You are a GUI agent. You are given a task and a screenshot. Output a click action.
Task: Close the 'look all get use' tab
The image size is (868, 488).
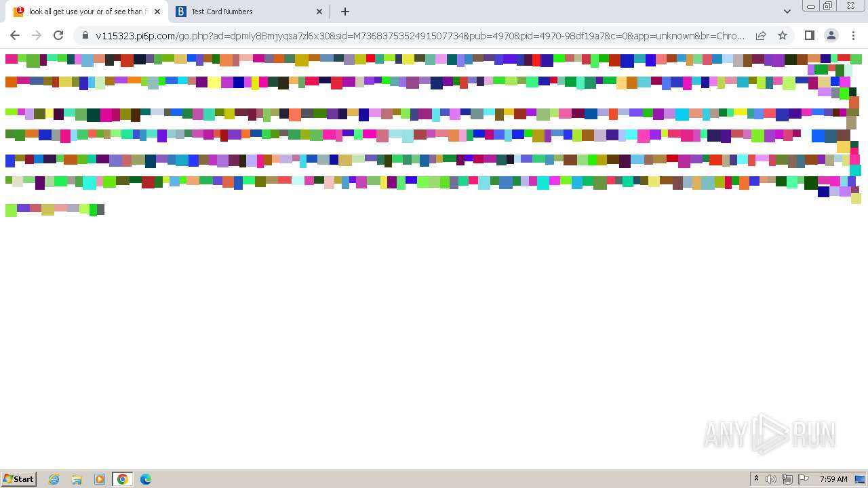157,12
